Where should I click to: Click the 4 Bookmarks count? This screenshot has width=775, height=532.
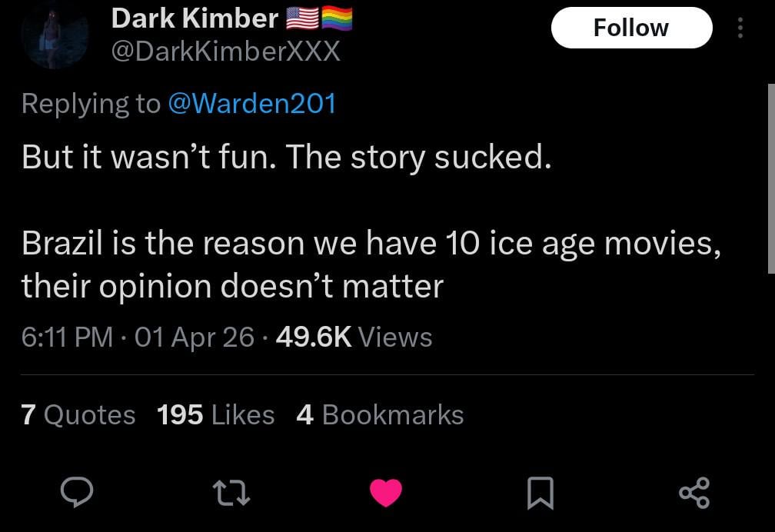pyautogui.click(x=380, y=415)
